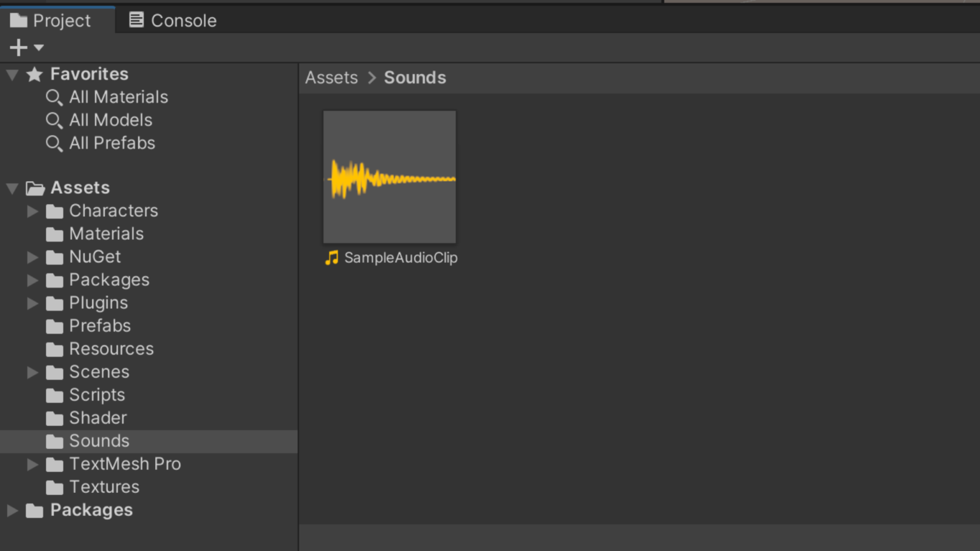Image resolution: width=980 pixels, height=551 pixels.
Task: Expand the Packages section at the bottom
Action: click(x=11, y=510)
